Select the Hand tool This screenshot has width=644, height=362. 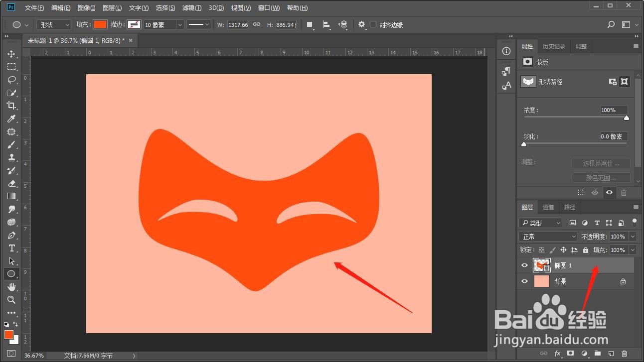pyautogui.click(x=11, y=287)
